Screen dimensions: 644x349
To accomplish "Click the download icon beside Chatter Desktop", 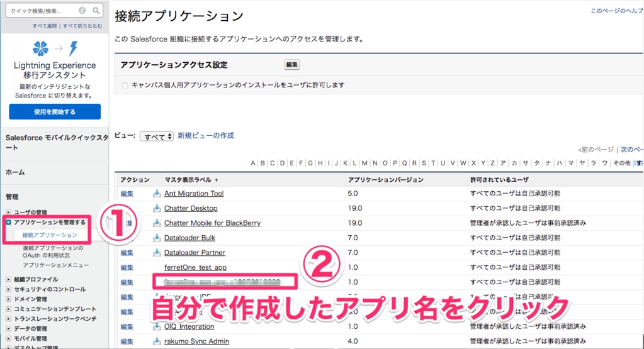I will point(157,208).
